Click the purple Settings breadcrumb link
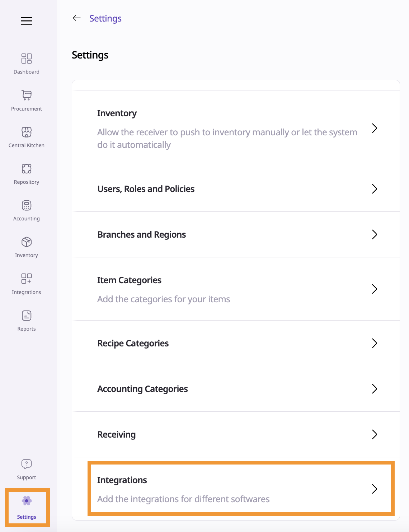Image resolution: width=409 pixels, height=532 pixels. coord(105,18)
